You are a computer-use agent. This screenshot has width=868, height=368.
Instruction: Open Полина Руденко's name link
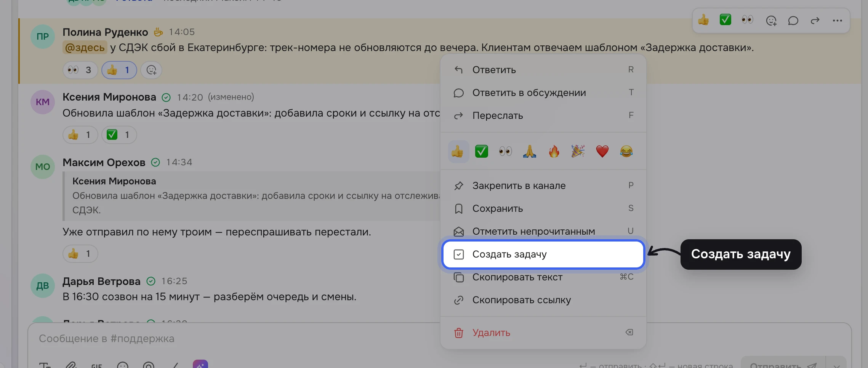coord(105,32)
